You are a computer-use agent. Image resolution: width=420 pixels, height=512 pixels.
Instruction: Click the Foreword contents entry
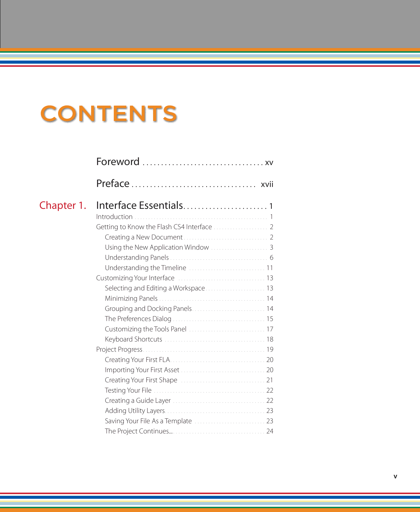coord(118,162)
